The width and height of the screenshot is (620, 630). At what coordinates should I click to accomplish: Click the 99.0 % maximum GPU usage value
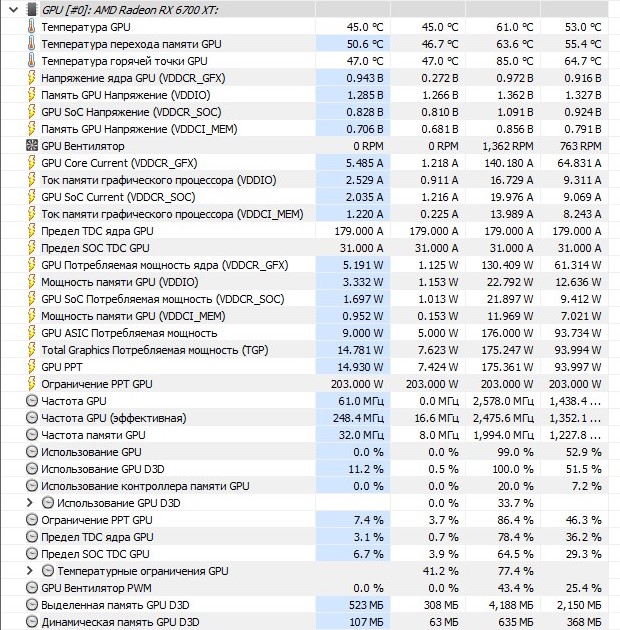tap(516, 452)
